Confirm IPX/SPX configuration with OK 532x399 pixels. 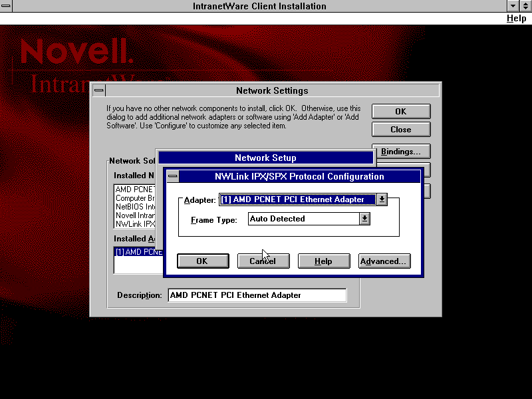click(x=203, y=261)
